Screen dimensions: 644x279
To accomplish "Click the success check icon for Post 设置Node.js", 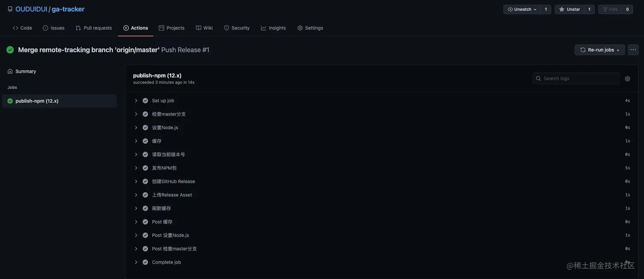I will pos(145,235).
